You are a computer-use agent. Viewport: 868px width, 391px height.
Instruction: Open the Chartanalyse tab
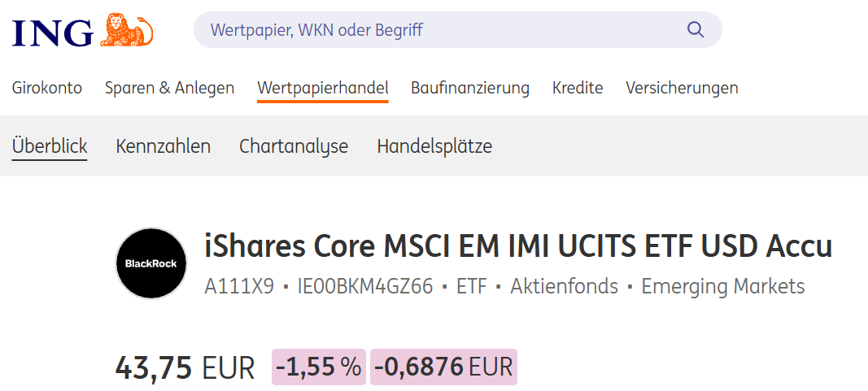pyautogui.click(x=293, y=146)
